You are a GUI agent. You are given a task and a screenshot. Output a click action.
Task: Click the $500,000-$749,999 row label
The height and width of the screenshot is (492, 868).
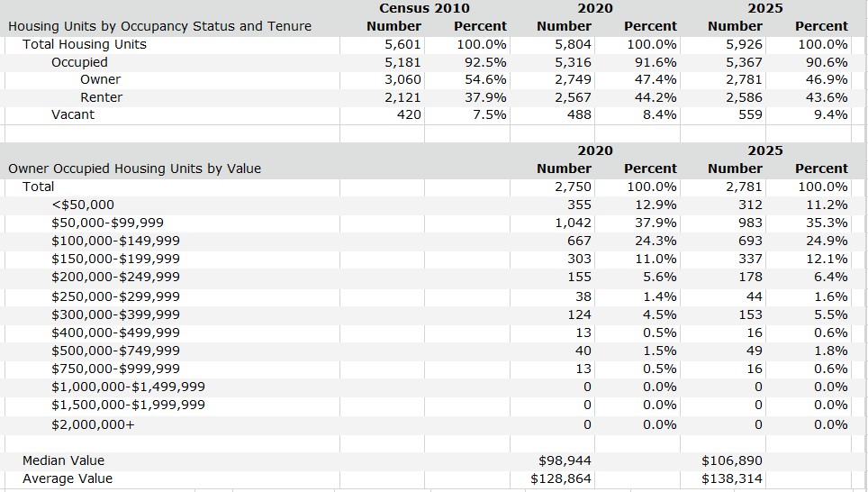point(115,351)
